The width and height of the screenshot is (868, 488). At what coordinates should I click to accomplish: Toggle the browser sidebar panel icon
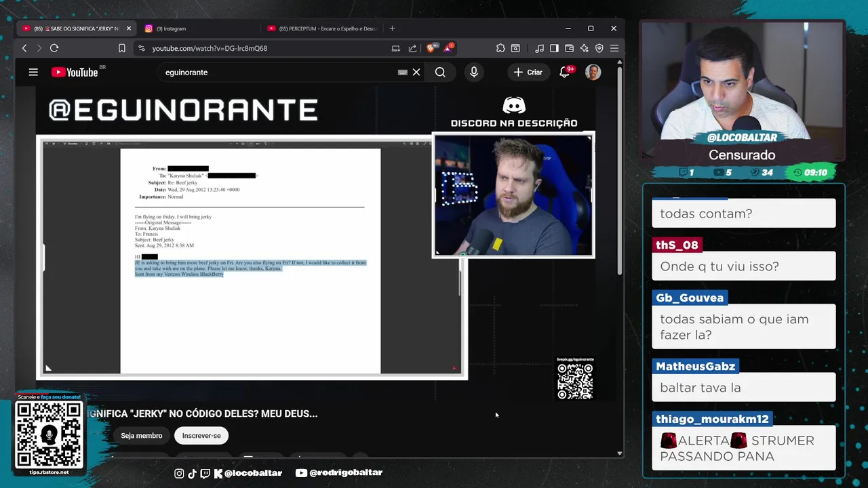click(x=554, y=48)
